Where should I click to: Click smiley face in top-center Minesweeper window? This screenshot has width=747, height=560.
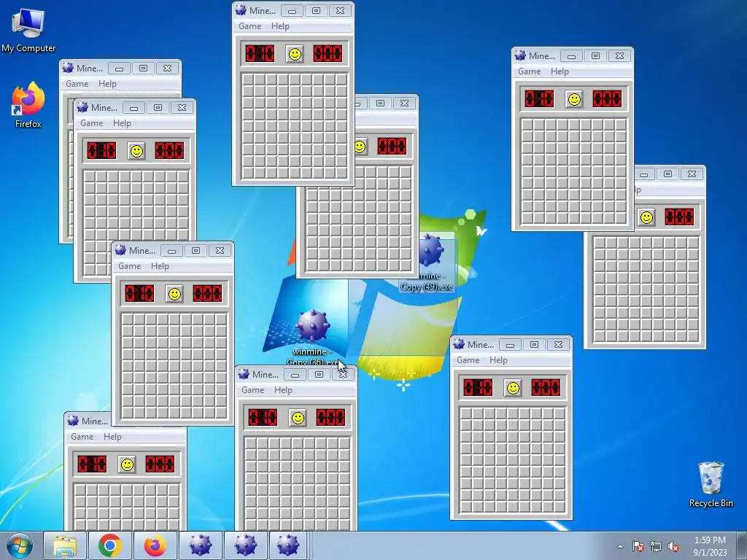click(295, 54)
